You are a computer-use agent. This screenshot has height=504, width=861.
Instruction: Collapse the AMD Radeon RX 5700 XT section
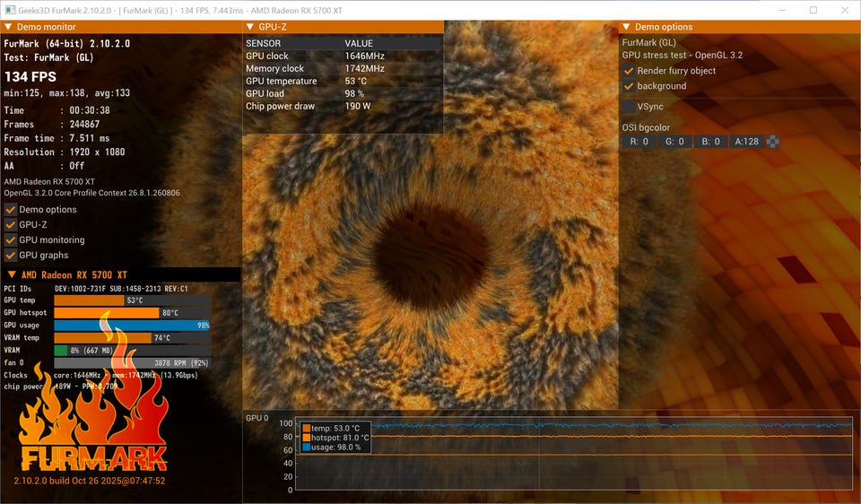tap(12, 274)
